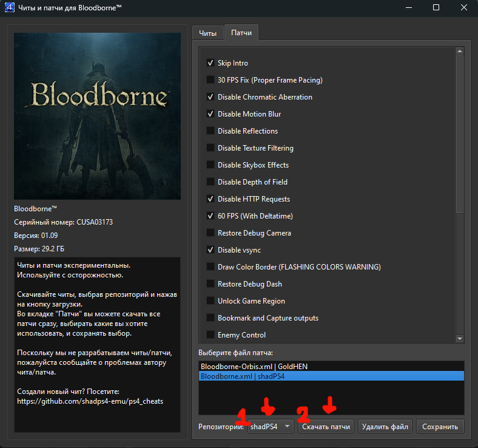Toggle Disable Chromatic Aberration checkbox
478x448 pixels.
point(210,97)
